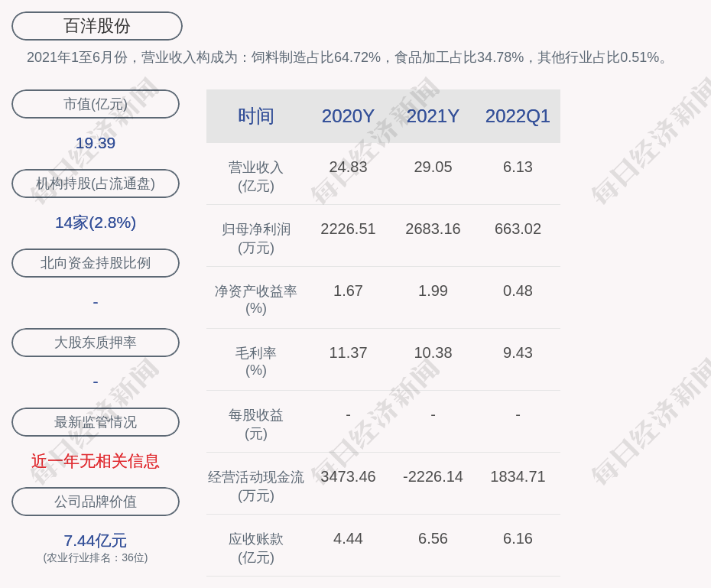Select the 营业收入 row label

tap(256, 167)
